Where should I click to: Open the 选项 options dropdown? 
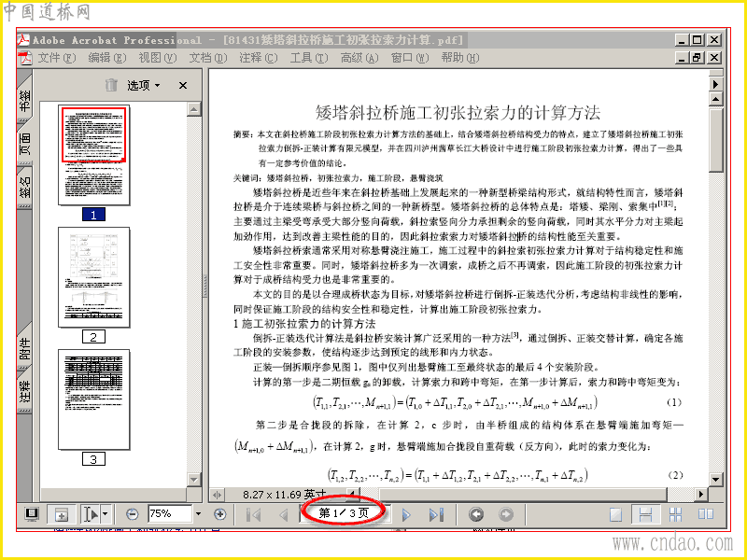144,85
